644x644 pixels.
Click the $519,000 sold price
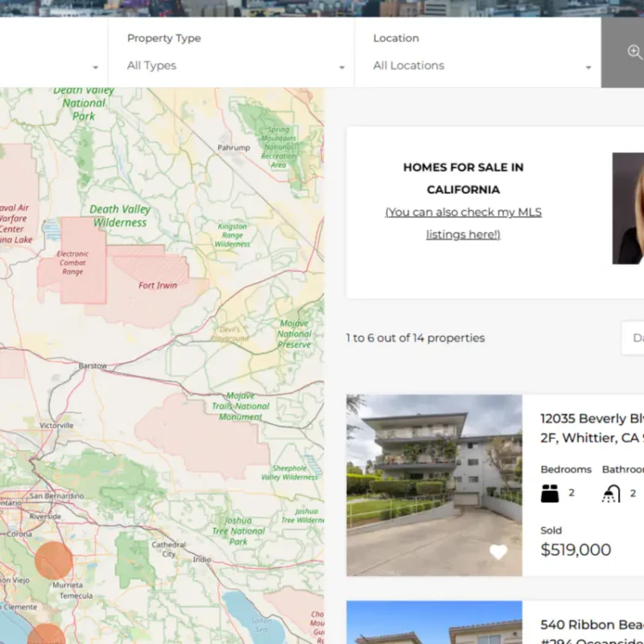(x=576, y=550)
